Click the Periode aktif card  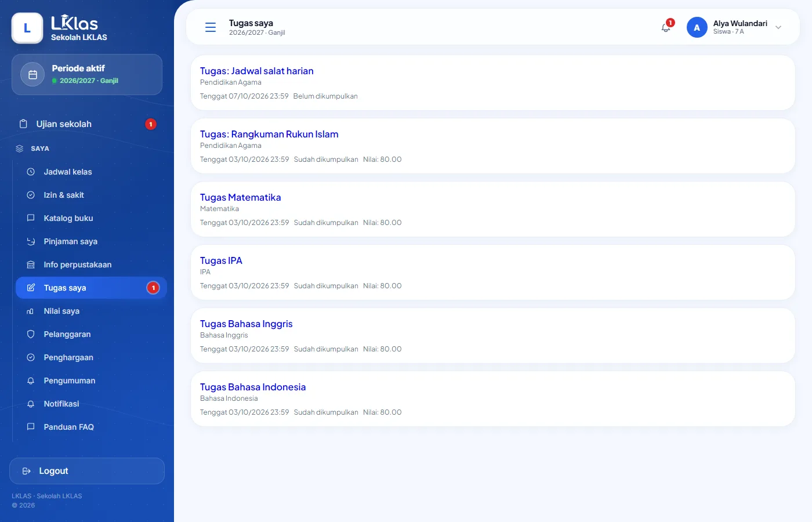87,74
